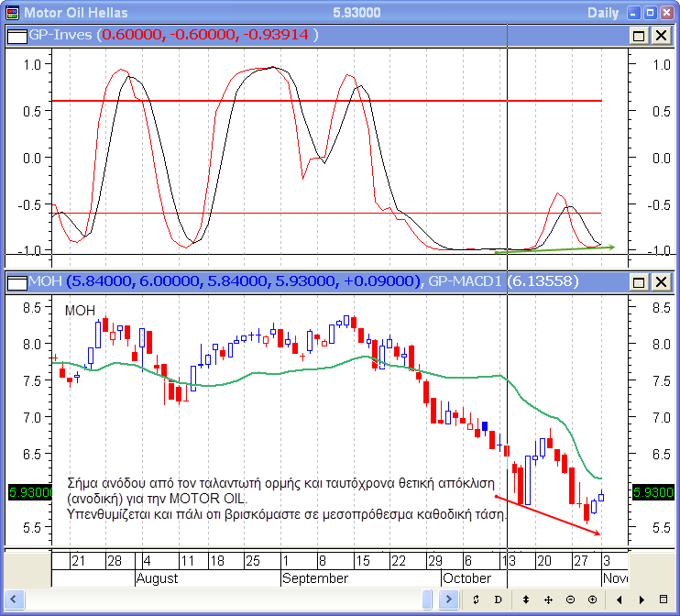Close the GP-Inves indicator pane
This screenshot has height=616, width=680.
661,35
